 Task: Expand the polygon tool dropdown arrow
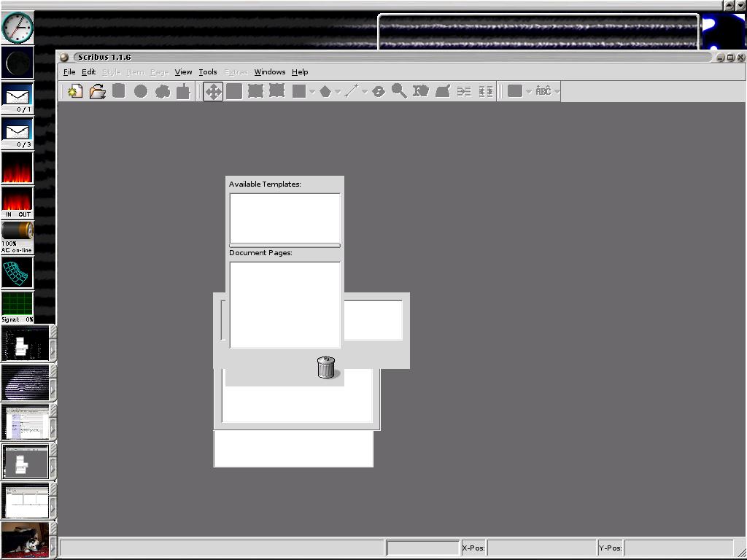pos(338,92)
